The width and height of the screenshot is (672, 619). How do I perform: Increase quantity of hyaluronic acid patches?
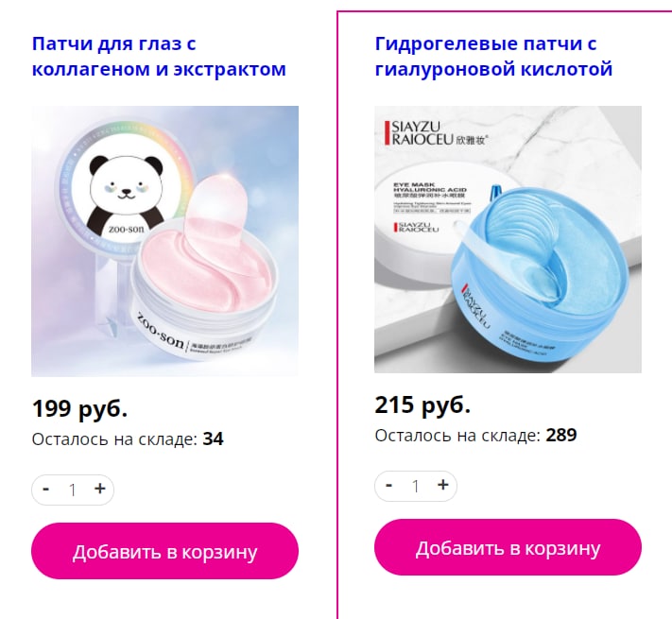click(442, 485)
